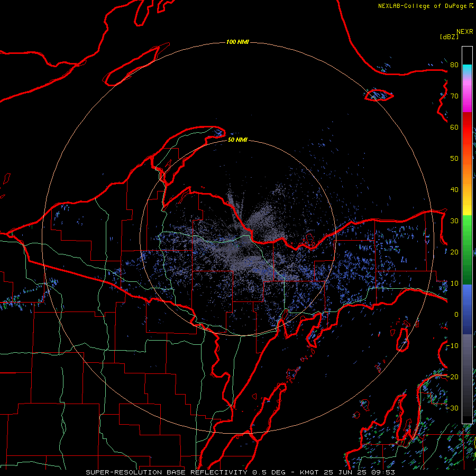Image resolution: width=476 pixels, height=476 pixels.
Task: Click the cyan segment of color bar
Action: pyautogui.click(x=467, y=69)
